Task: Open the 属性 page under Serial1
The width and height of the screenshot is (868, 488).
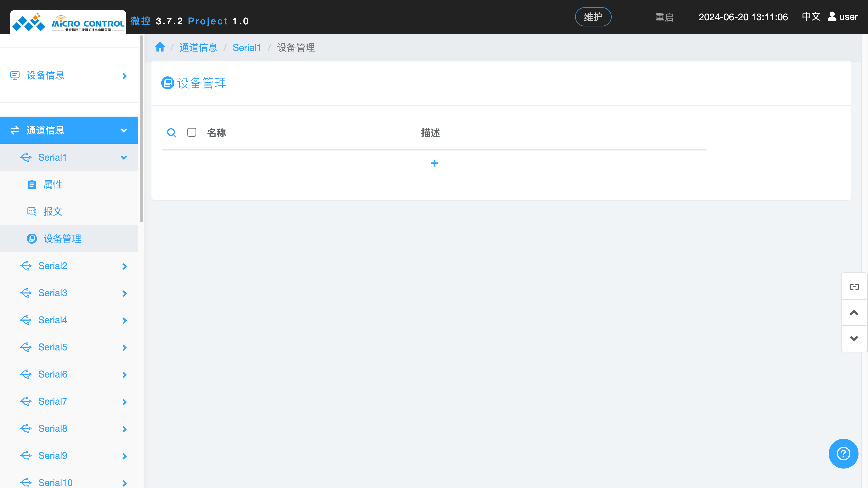Action: (53, 185)
